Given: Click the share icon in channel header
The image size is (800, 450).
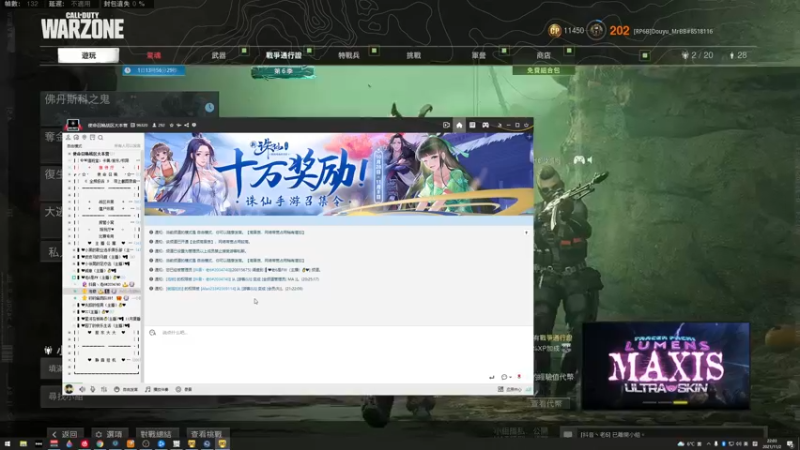Looking at the screenshot, I should pyautogui.click(x=186, y=125).
